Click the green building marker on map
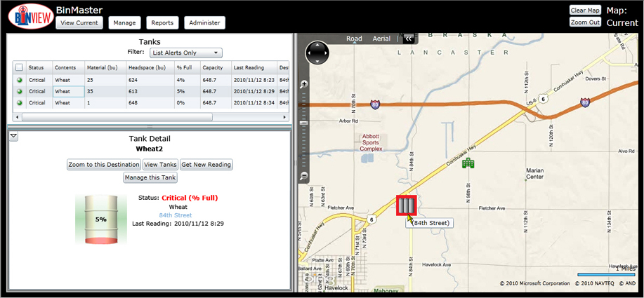 [468, 163]
